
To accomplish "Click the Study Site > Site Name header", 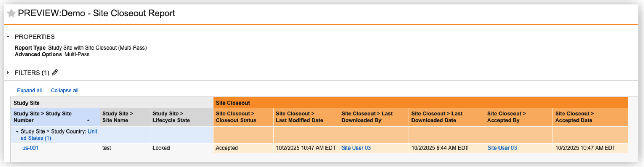I will [x=117, y=117].
